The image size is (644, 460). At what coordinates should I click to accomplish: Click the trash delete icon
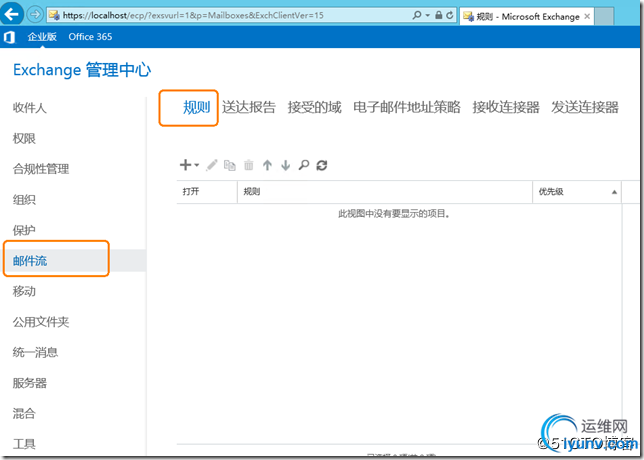click(248, 165)
